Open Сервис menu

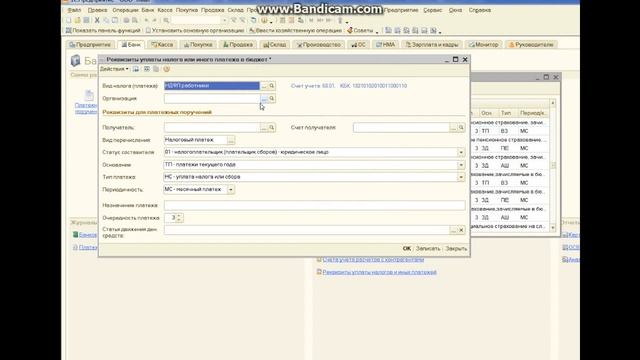point(433,10)
